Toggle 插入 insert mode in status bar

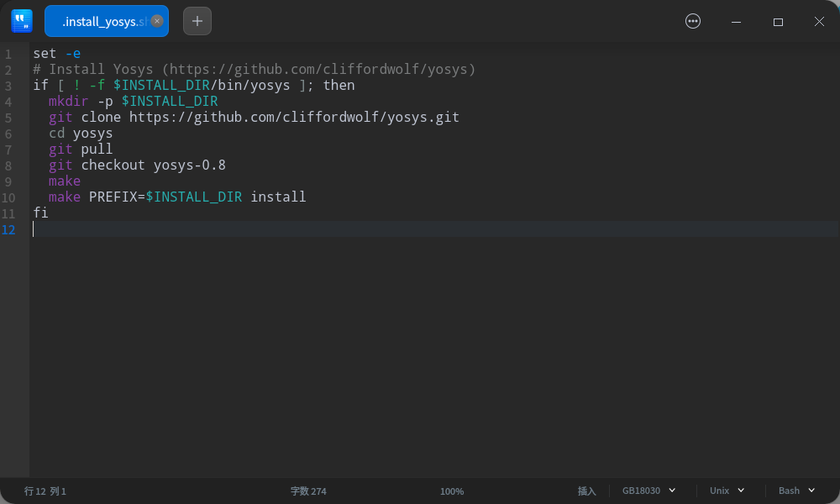click(587, 491)
